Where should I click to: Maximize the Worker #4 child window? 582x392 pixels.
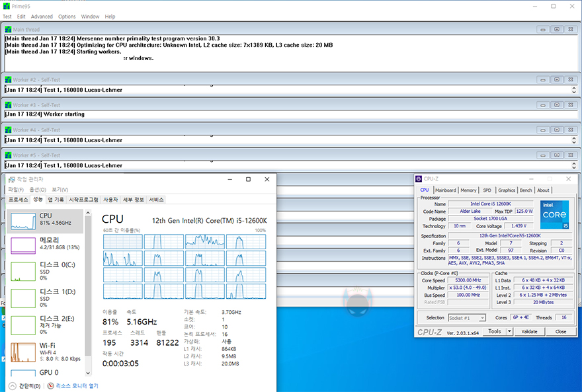[557, 130]
